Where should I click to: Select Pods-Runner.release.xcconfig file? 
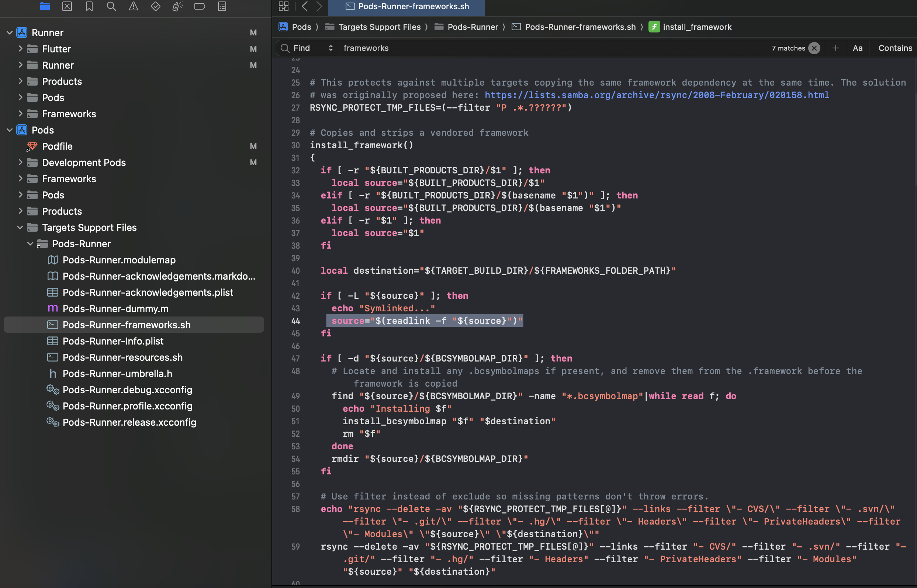[129, 422]
